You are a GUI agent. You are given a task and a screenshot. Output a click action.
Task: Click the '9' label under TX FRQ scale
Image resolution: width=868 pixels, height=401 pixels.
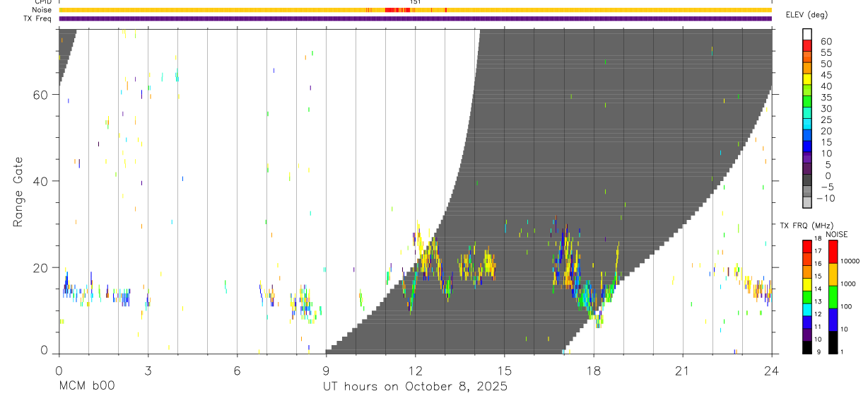point(818,351)
